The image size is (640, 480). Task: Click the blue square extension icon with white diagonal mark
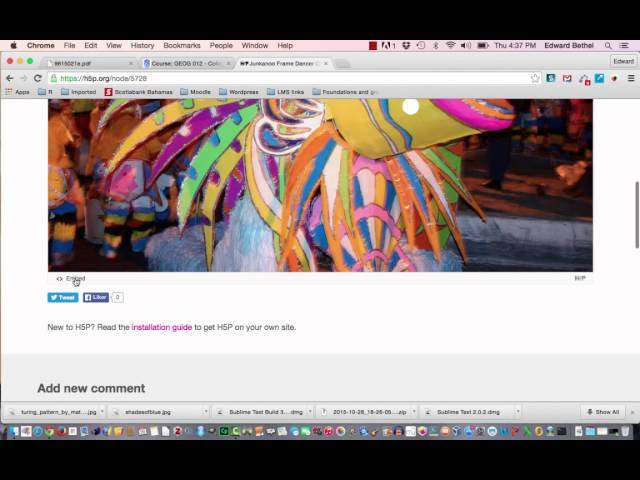tap(599, 78)
